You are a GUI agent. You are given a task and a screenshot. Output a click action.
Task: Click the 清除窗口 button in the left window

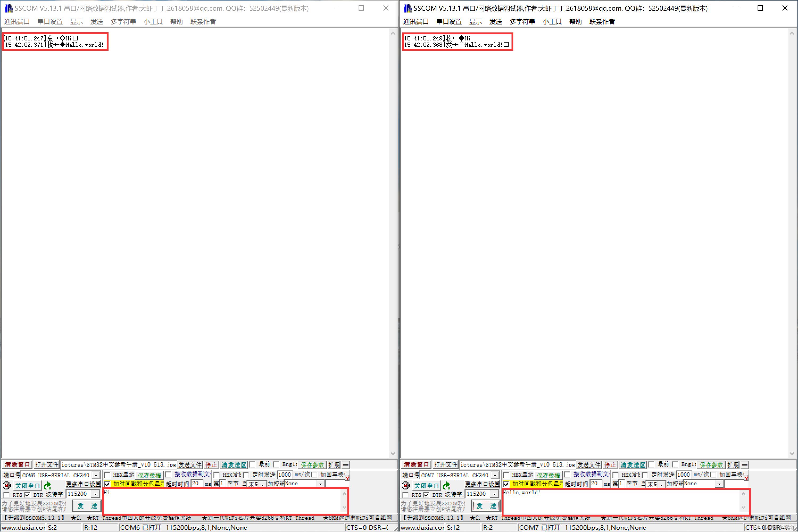[x=17, y=464]
